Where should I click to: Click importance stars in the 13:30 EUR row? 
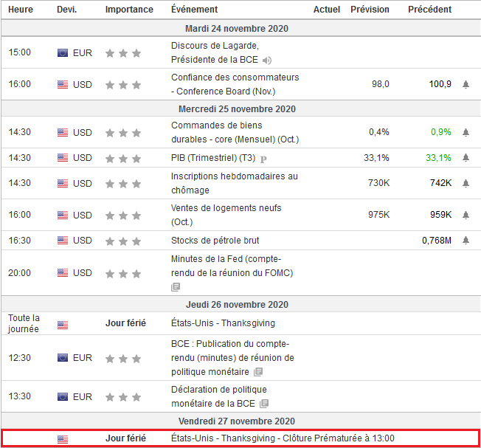(123, 397)
